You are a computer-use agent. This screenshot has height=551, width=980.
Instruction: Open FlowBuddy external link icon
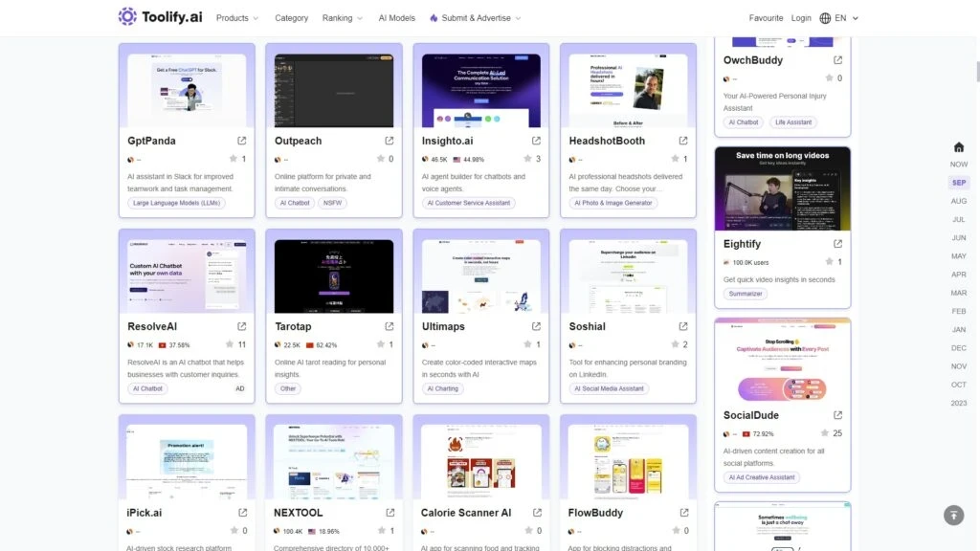coord(684,513)
